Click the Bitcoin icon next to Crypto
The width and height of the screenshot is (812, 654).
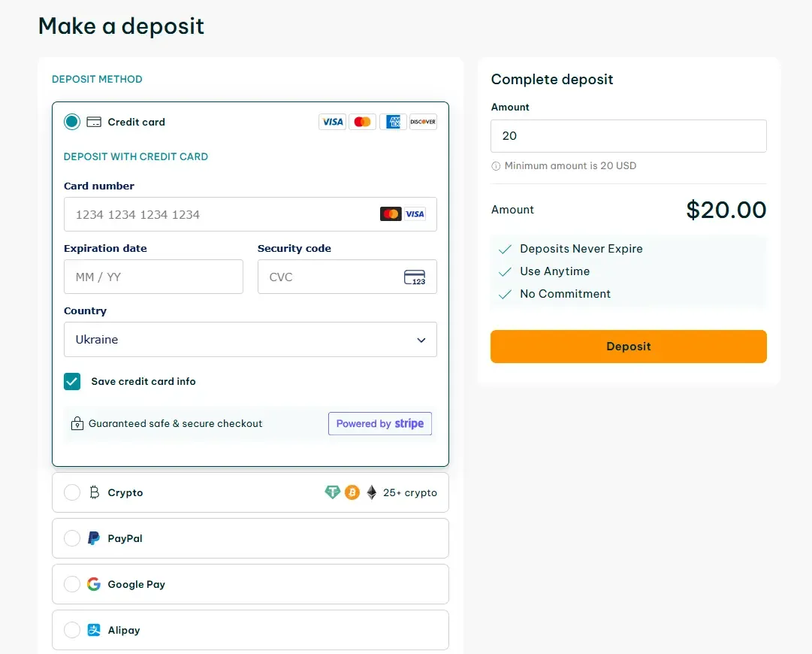[352, 492]
